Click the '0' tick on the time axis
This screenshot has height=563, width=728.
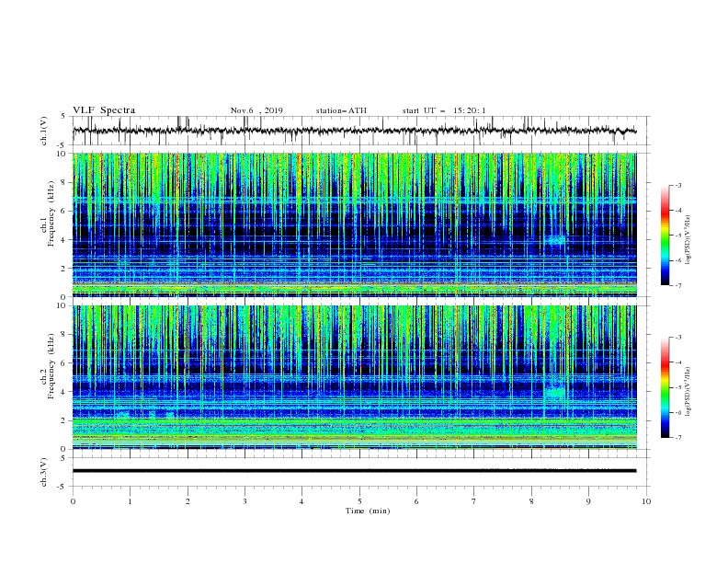coord(73,501)
